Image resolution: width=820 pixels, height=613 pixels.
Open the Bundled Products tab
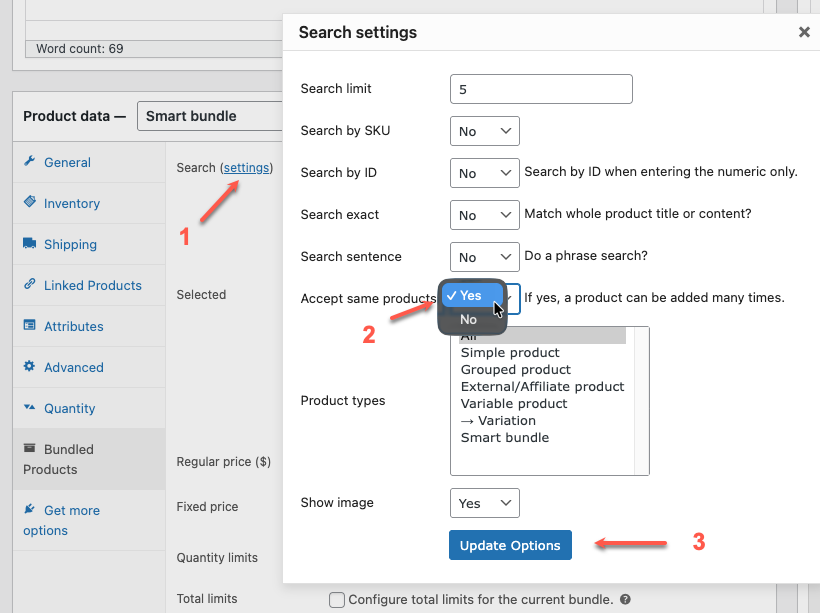[89, 459]
